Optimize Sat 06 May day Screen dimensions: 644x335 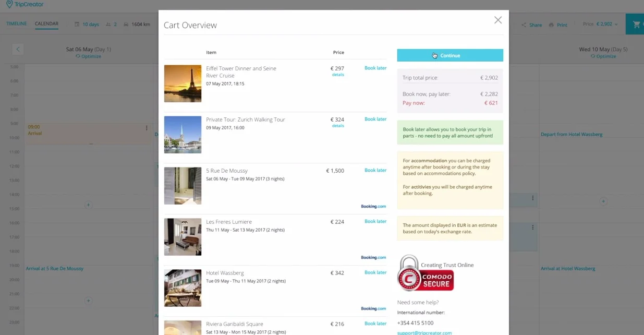point(88,56)
